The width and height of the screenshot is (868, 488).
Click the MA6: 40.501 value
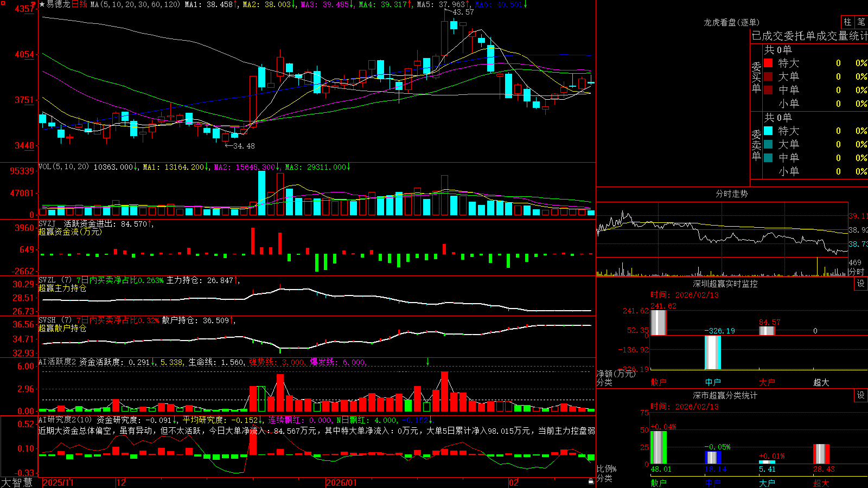[x=500, y=4]
